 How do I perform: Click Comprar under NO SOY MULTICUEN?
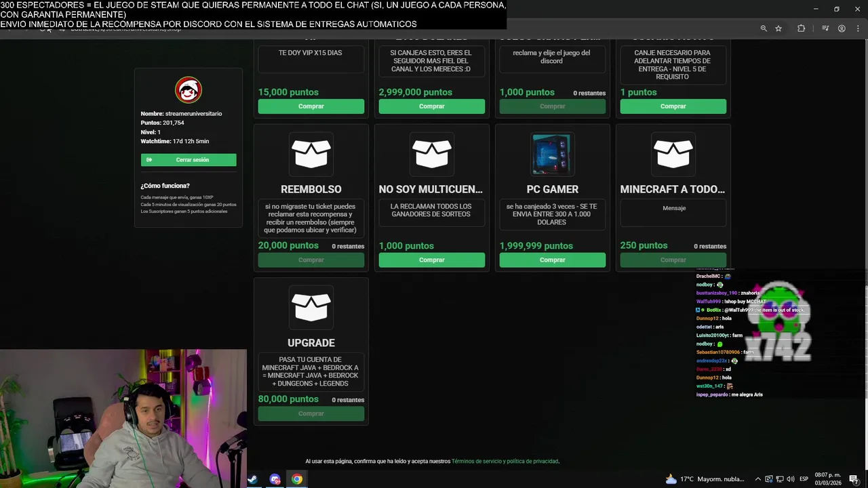click(432, 260)
